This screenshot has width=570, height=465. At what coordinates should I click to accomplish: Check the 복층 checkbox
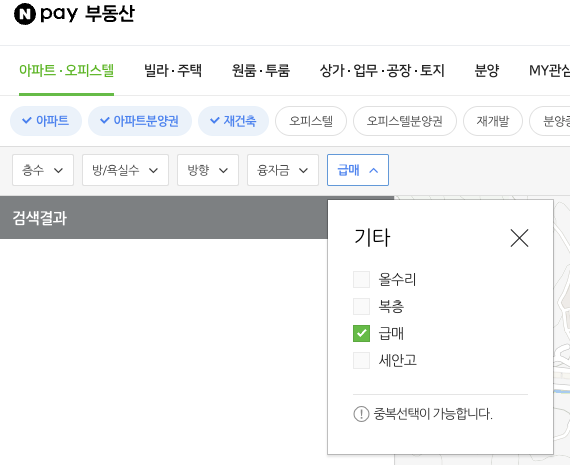[x=361, y=306]
